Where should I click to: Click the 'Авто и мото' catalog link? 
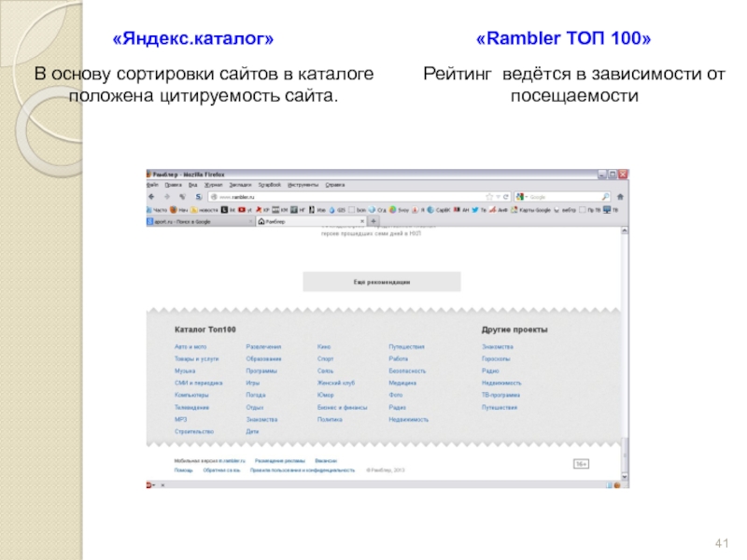click(x=190, y=346)
